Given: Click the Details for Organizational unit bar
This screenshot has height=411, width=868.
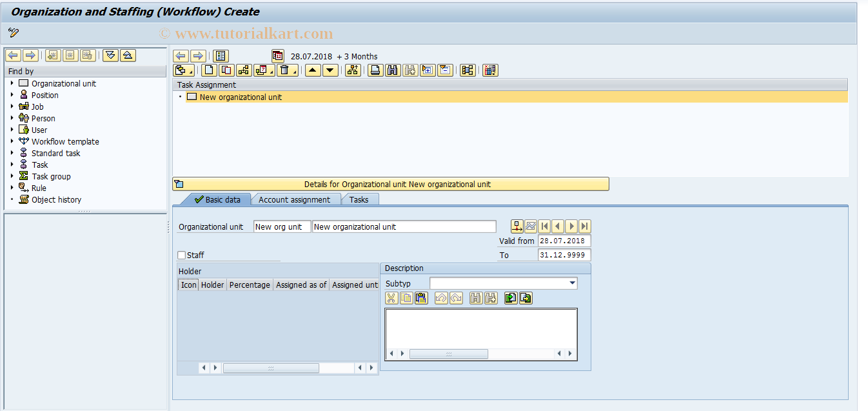Looking at the screenshot, I should tap(390, 184).
